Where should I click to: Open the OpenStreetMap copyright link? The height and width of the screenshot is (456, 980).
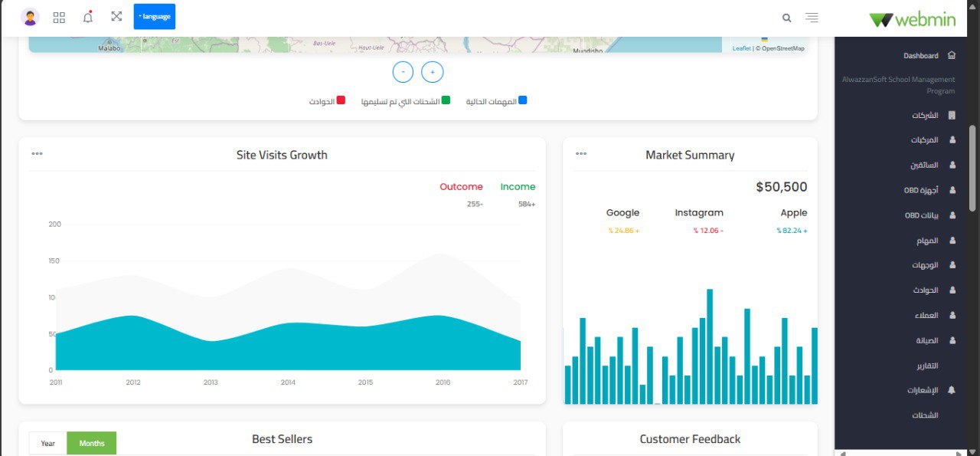point(782,48)
